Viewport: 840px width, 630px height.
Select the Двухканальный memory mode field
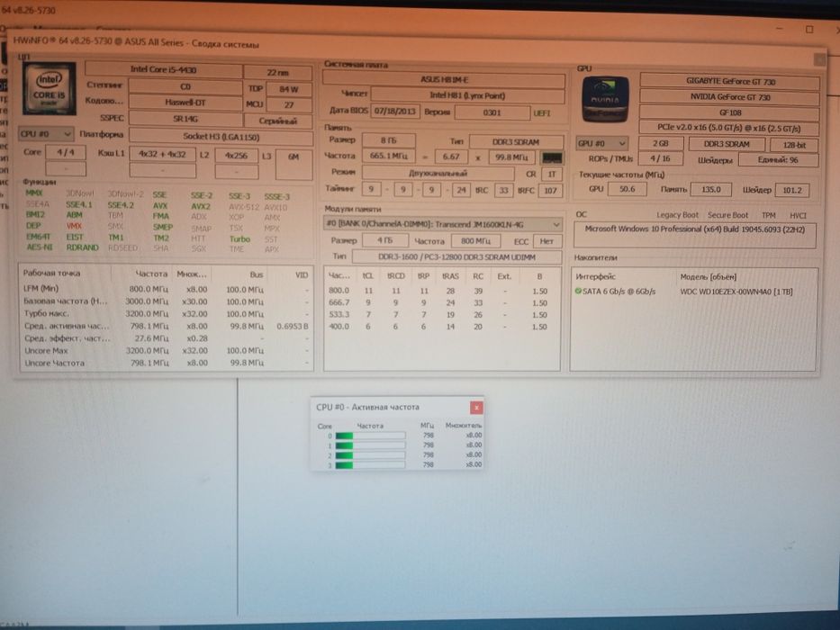(438, 173)
